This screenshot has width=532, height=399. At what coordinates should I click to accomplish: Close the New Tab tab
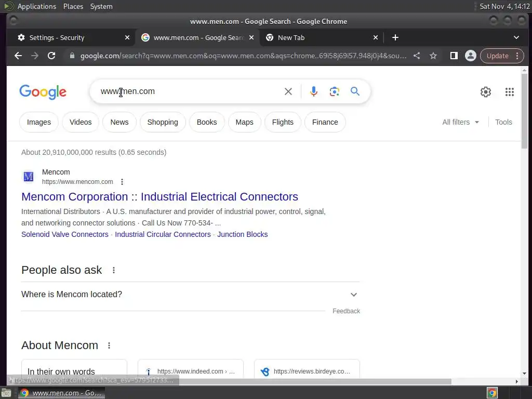[376, 37]
